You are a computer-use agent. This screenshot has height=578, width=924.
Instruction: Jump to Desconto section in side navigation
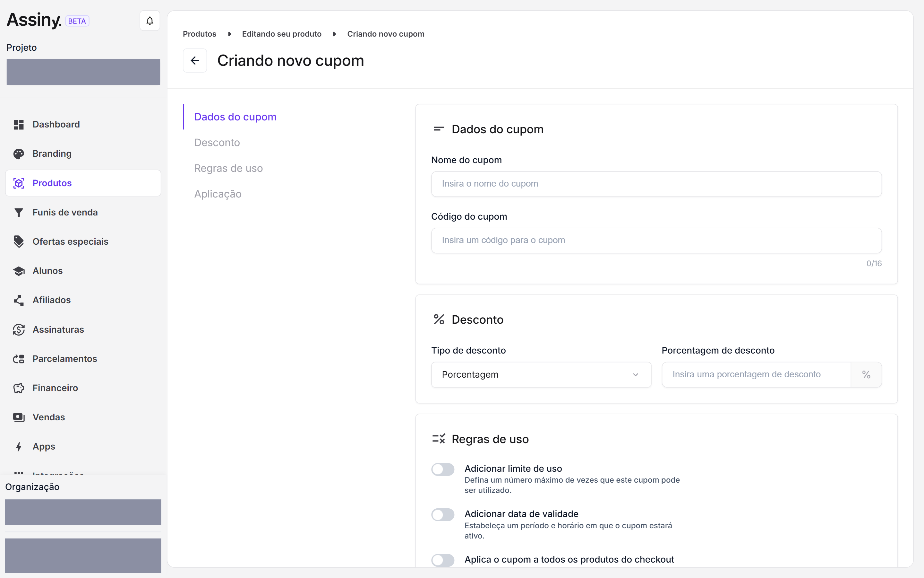[x=217, y=143]
